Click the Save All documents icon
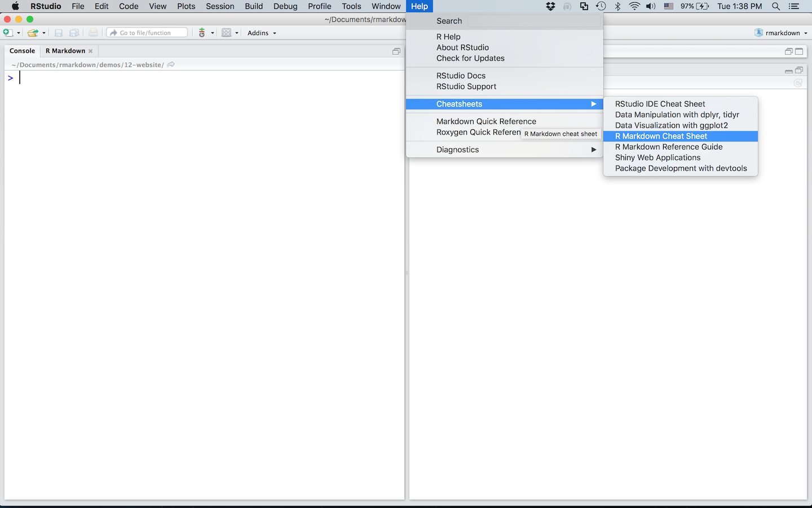This screenshot has height=508, width=812. pyautogui.click(x=74, y=33)
